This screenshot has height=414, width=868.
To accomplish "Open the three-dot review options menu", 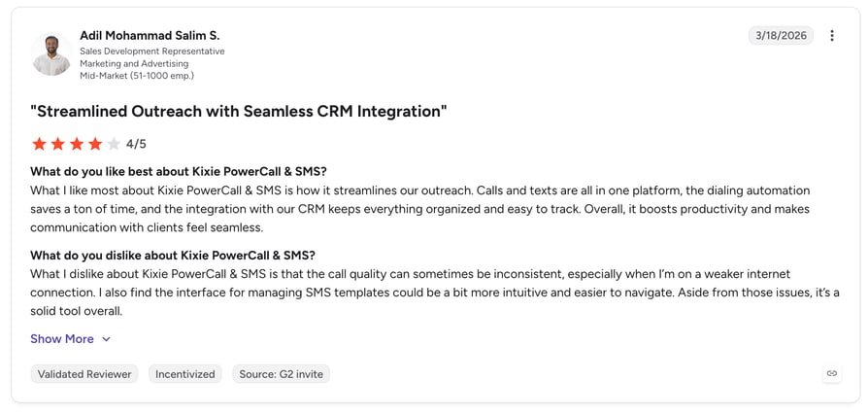I will [x=831, y=36].
